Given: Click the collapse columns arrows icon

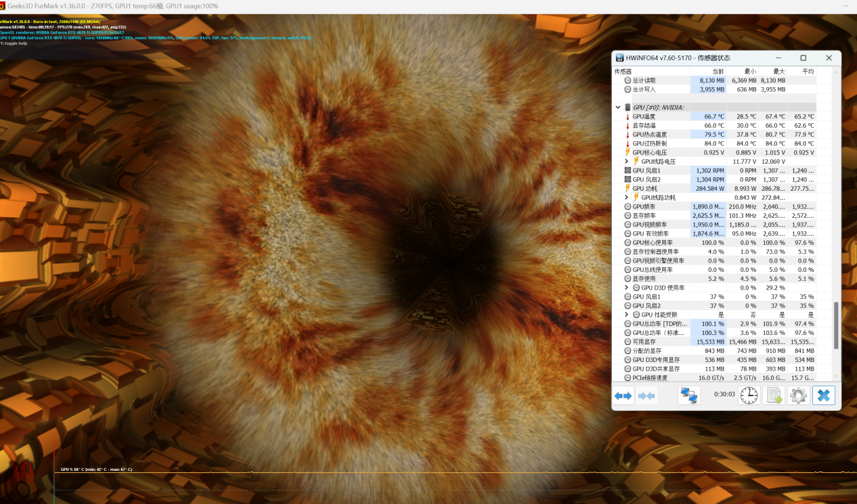Looking at the screenshot, I should point(646,396).
